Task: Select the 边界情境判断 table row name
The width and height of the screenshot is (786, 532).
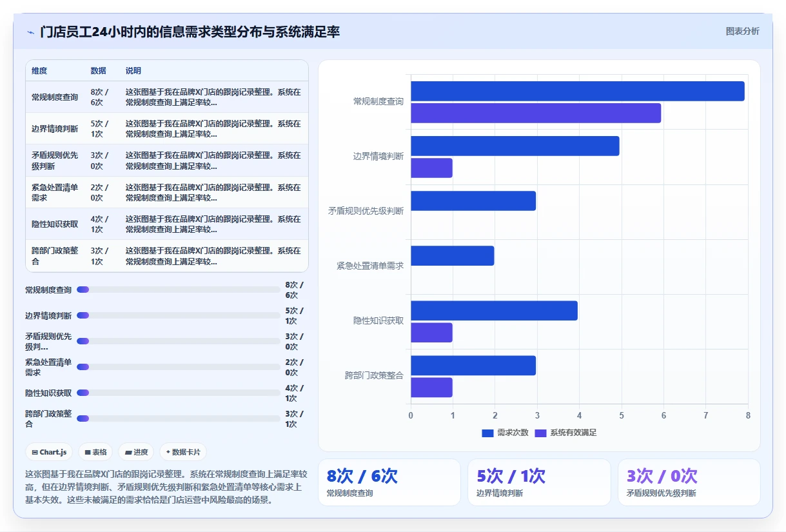Action: tap(55, 129)
